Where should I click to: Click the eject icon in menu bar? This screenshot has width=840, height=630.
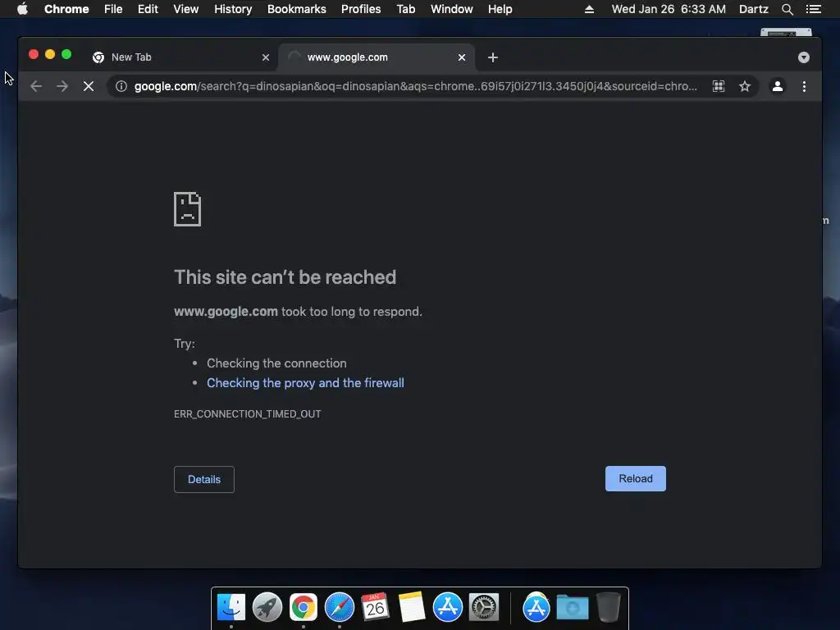(x=589, y=9)
